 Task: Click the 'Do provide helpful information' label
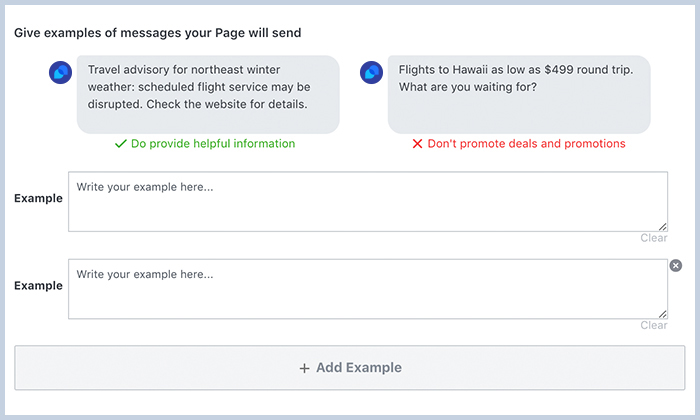coord(213,144)
